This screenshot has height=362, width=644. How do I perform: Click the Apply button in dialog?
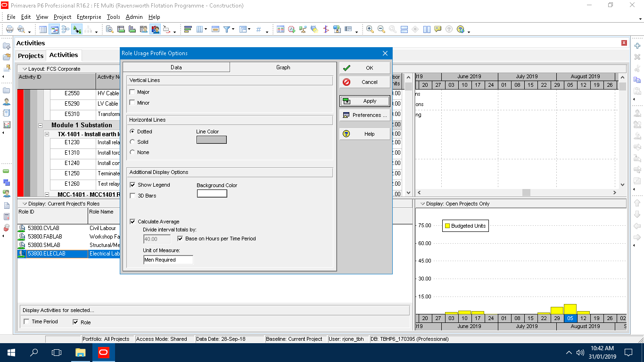365,101
